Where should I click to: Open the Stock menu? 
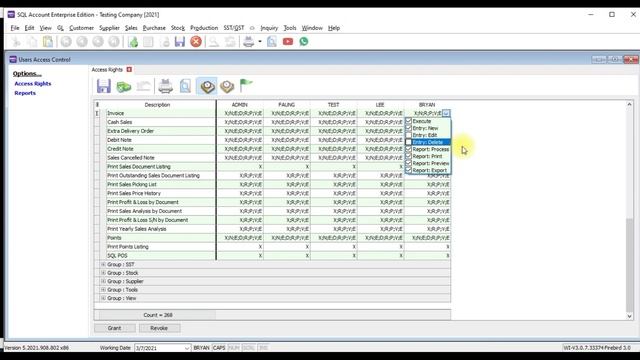pos(178,28)
